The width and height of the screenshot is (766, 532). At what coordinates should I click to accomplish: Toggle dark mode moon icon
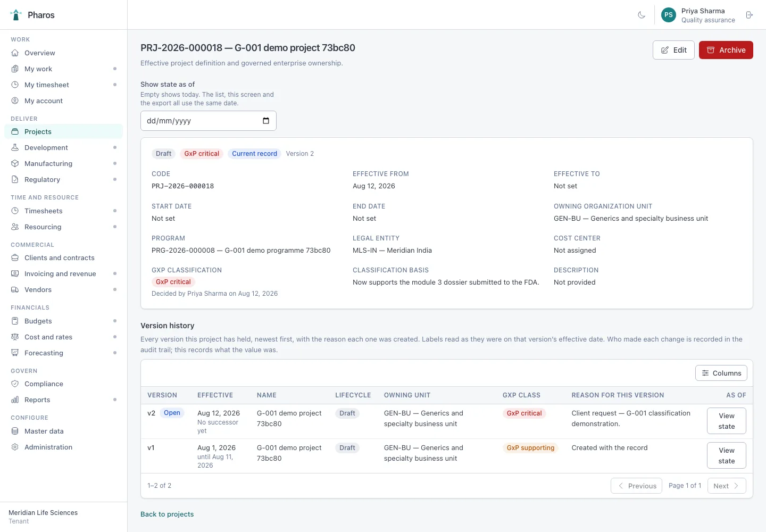[642, 15]
